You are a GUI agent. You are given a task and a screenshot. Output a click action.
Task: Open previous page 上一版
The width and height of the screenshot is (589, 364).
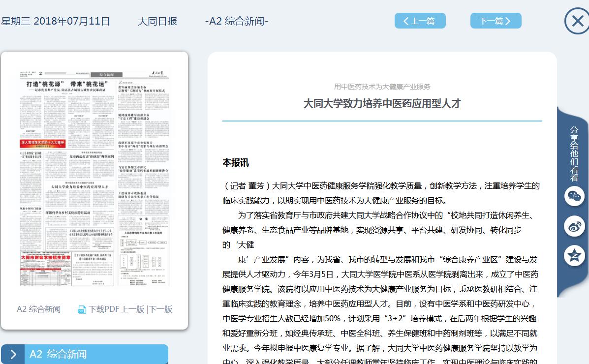(132, 309)
